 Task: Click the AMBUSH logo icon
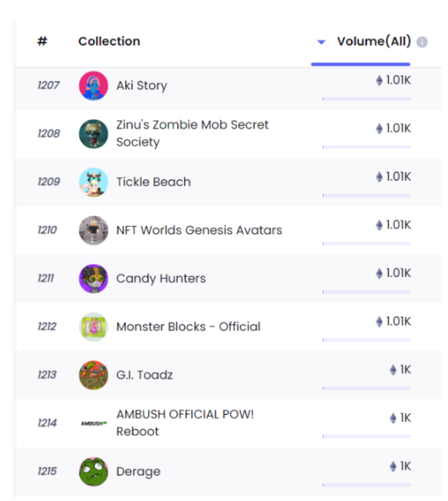click(x=93, y=423)
